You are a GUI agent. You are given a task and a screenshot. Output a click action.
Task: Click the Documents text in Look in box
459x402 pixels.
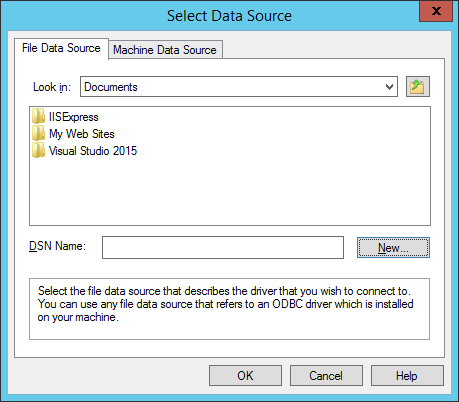click(111, 87)
